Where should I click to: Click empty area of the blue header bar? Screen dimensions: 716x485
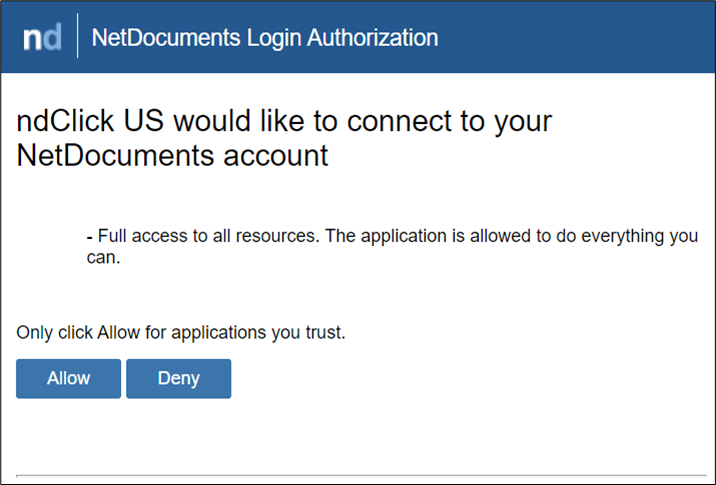[580, 38]
